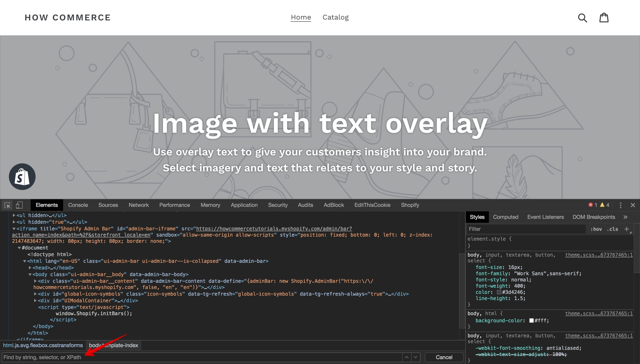Viewport: 640px width, 364px height.
Task: Add new style rule plus icon
Action: [x=626, y=229]
